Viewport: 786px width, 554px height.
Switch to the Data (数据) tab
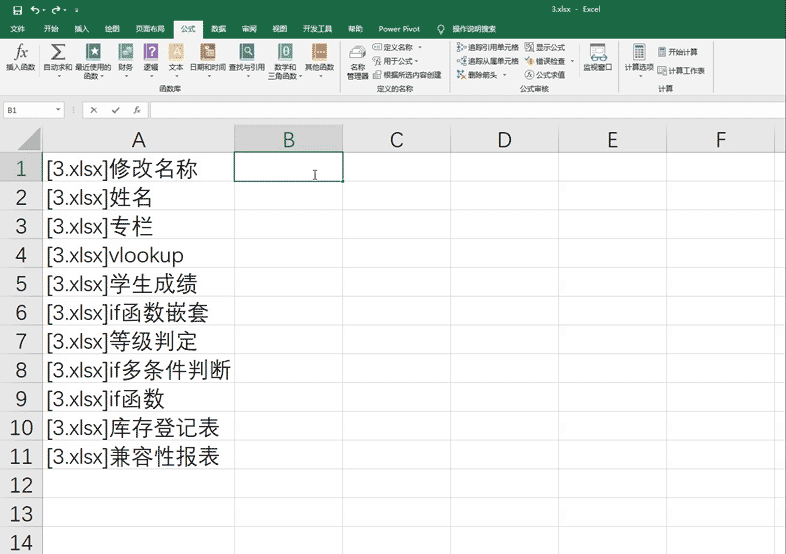coord(219,29)
